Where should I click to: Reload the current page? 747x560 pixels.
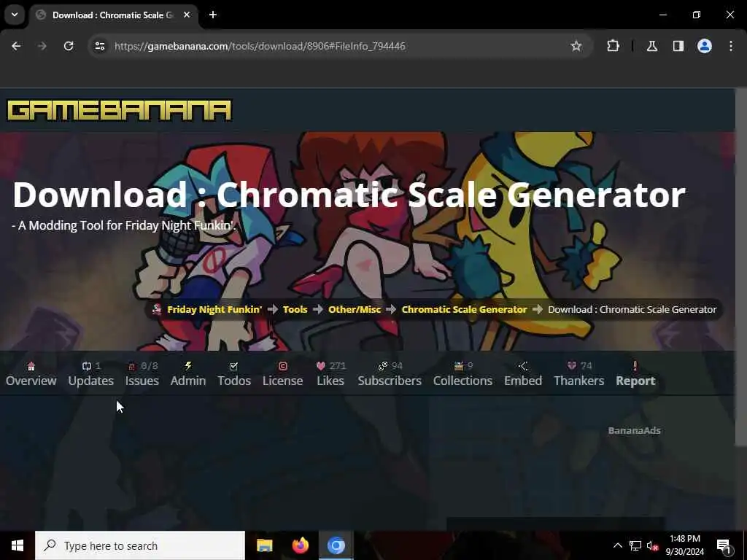point(69,46)
